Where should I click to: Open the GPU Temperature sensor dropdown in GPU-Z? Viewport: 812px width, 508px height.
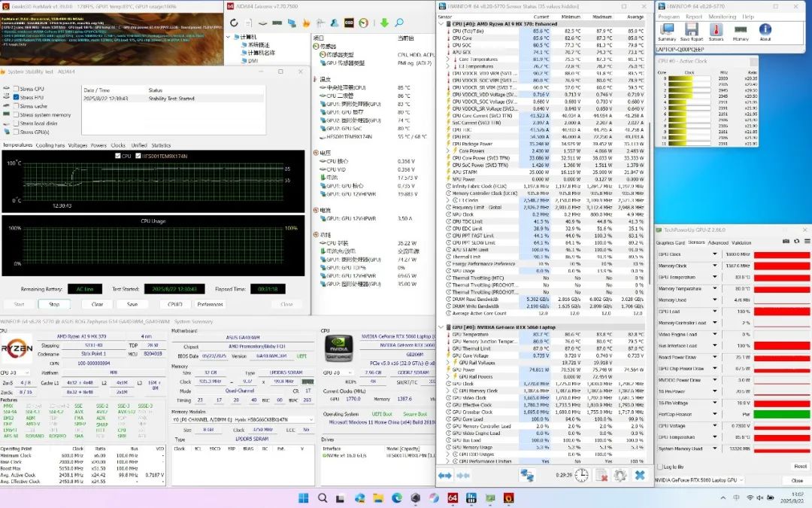715,277
